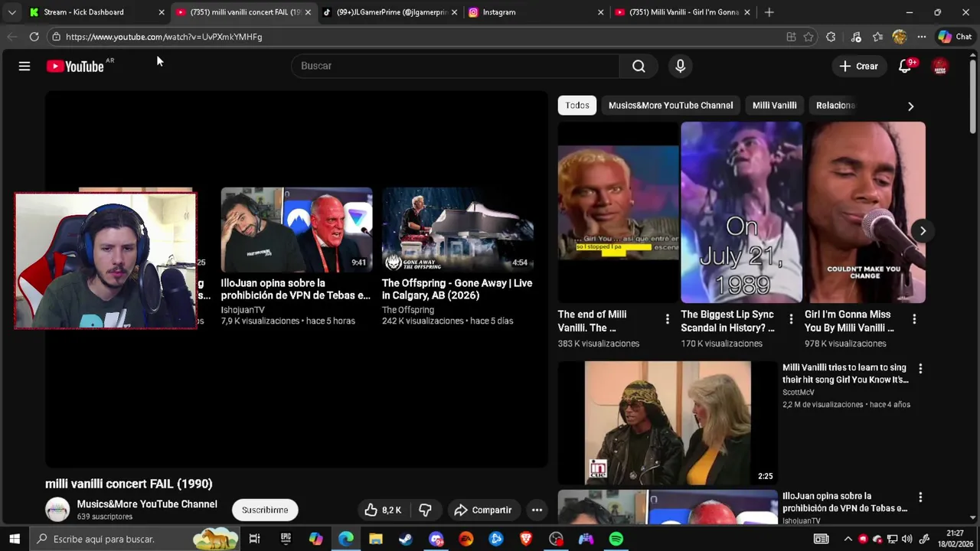Image resolution: width=980 pixels, height=551 pixels.
Task: Open Steam from the taskbar
Action: coord(406,539)
